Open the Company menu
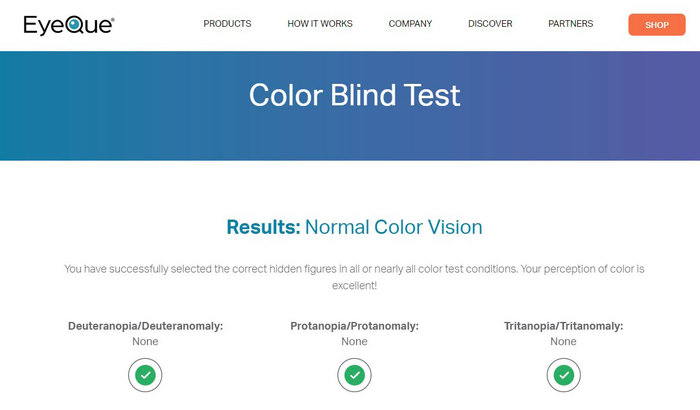This screenshot has height=410, width=700. [x=410, y=24]
